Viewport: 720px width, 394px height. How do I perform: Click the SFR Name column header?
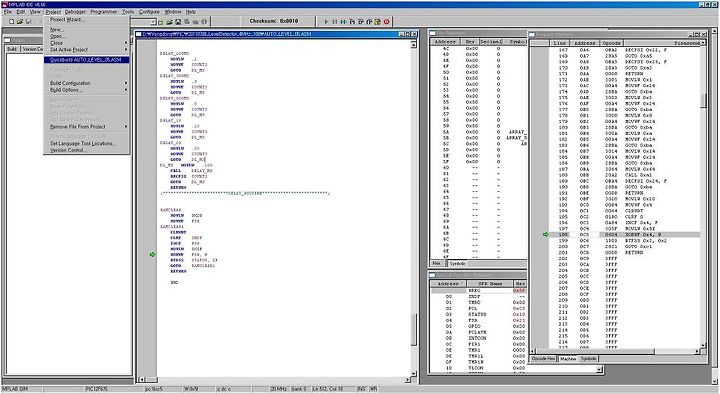click(489, 284)
